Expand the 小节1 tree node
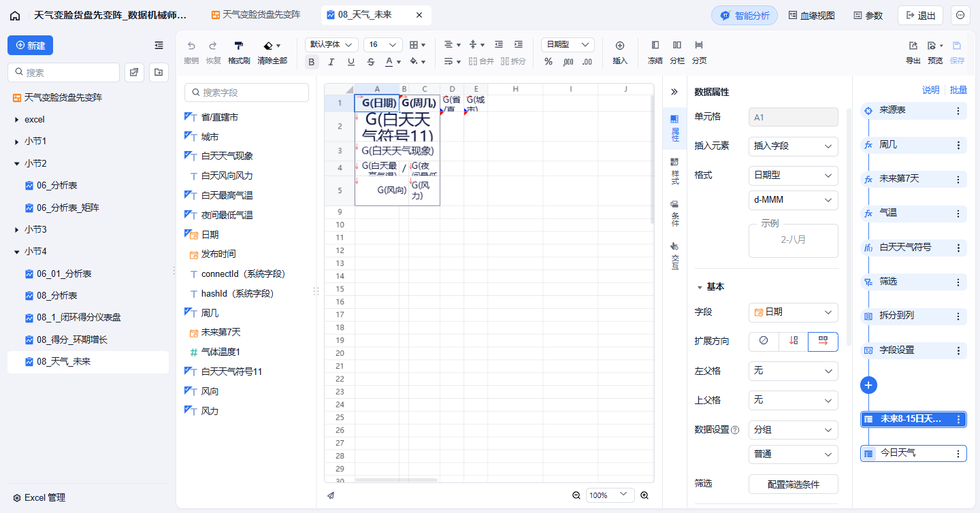Viewport: 980px width, 513px height. coord(17,142)
